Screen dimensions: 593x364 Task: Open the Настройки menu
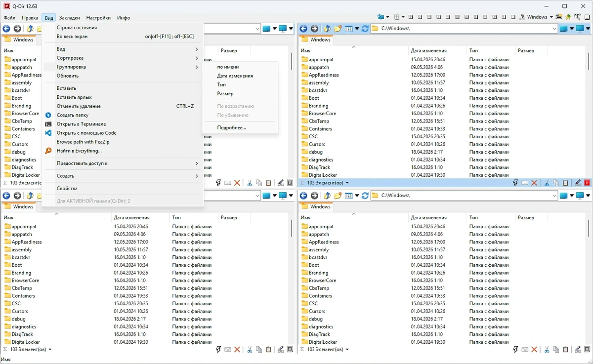(x=98, y=18)
